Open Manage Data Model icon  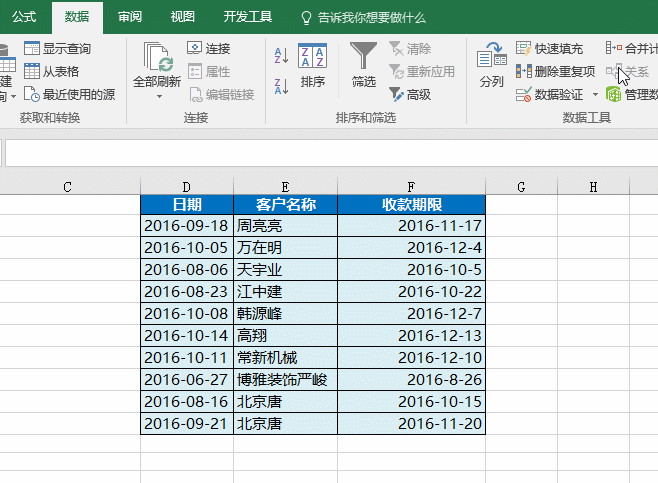click(x=614, y=94)
